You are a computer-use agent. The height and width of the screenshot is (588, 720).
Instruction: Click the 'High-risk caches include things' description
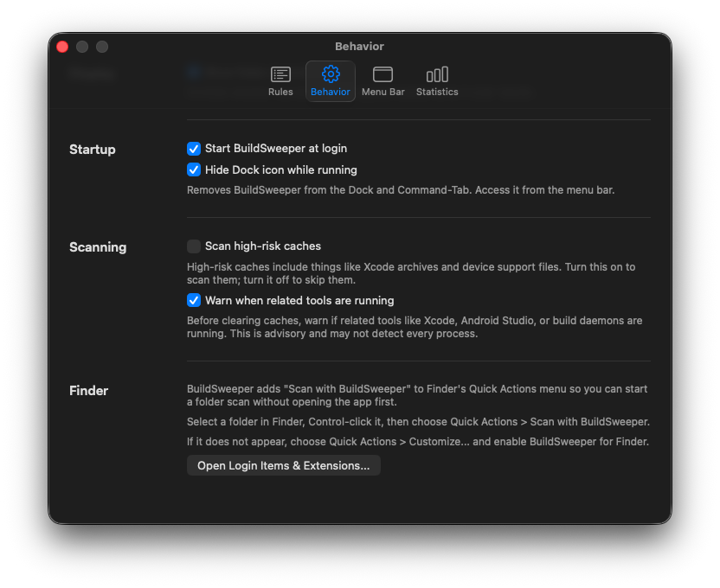411,273
